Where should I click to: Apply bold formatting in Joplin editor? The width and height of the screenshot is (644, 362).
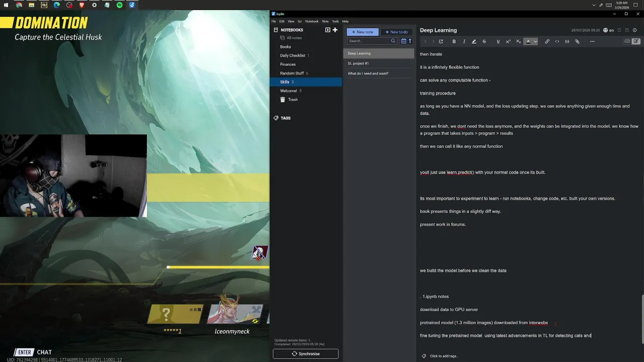(x=454, y=41)
